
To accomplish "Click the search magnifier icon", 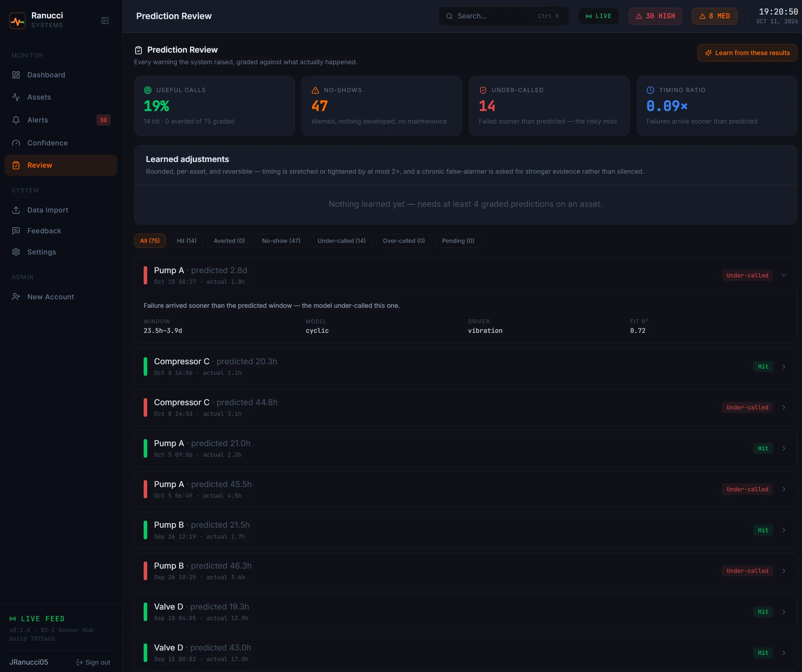I will 449,16.
